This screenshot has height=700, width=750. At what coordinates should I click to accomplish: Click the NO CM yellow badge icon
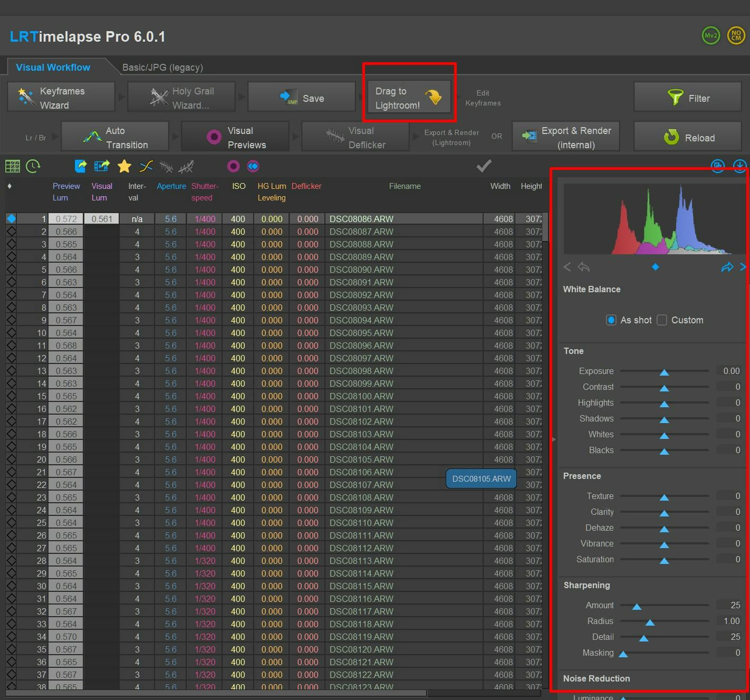pyautogui.click(x=736, y=36)
